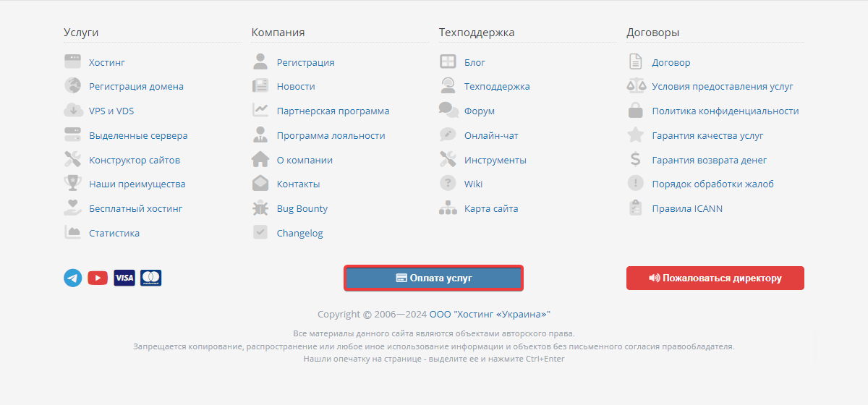Click the sitemap icon beside Карта сайта

pyautogui.click(x=448, y=208)
